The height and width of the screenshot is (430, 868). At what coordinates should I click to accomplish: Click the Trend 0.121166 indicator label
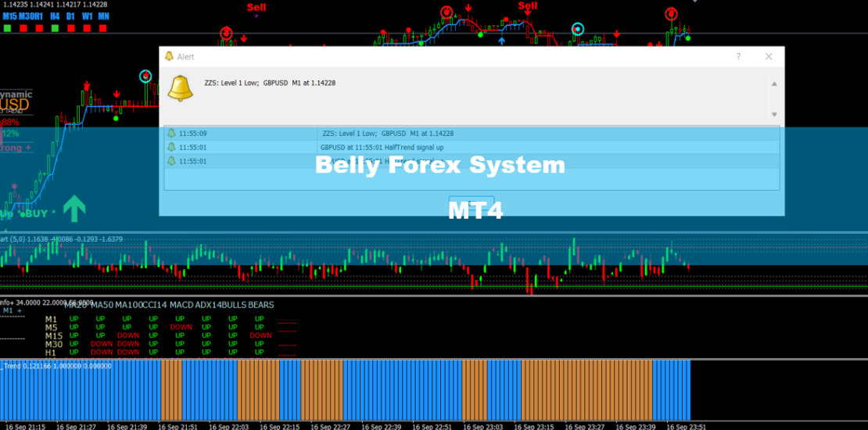click(x=56, y=366)
